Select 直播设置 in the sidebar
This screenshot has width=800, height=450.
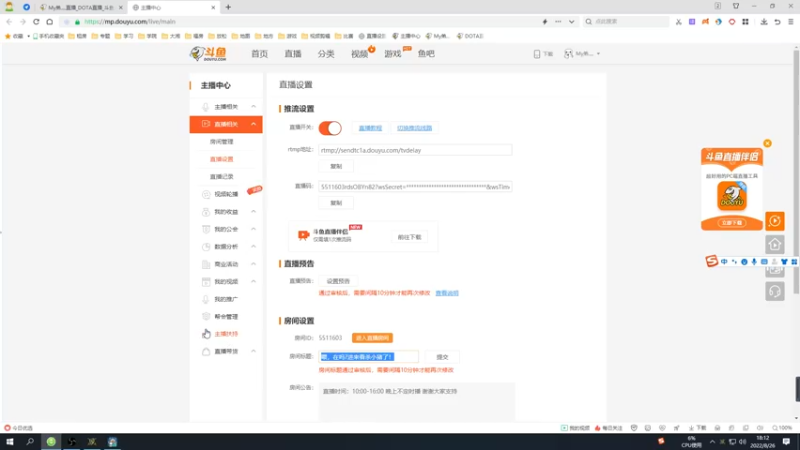(221, 159)
